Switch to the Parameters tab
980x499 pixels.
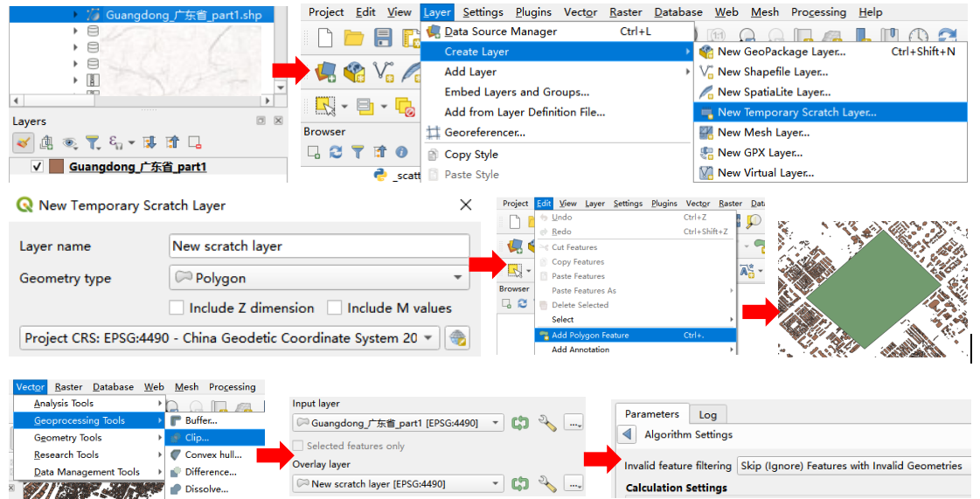[652, 414]
